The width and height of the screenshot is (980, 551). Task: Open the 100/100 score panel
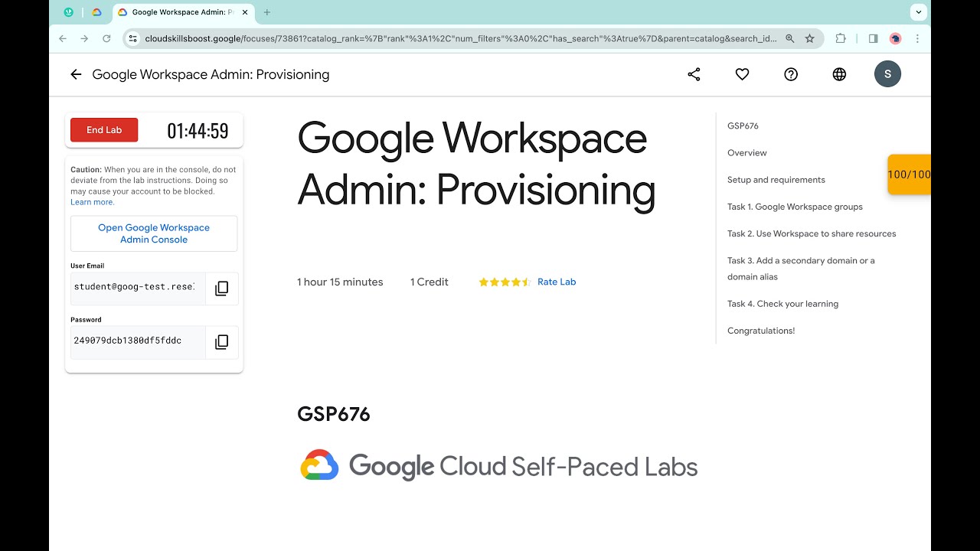(x=909, y=174)
